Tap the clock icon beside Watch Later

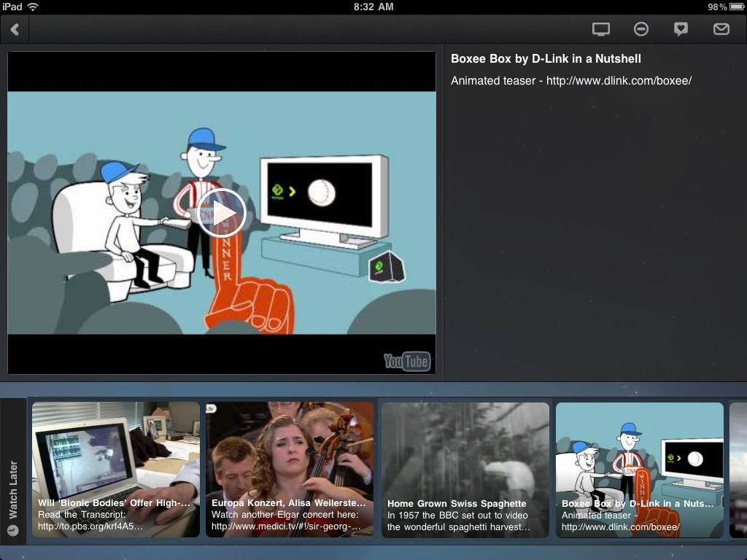[x=13, y=531]
